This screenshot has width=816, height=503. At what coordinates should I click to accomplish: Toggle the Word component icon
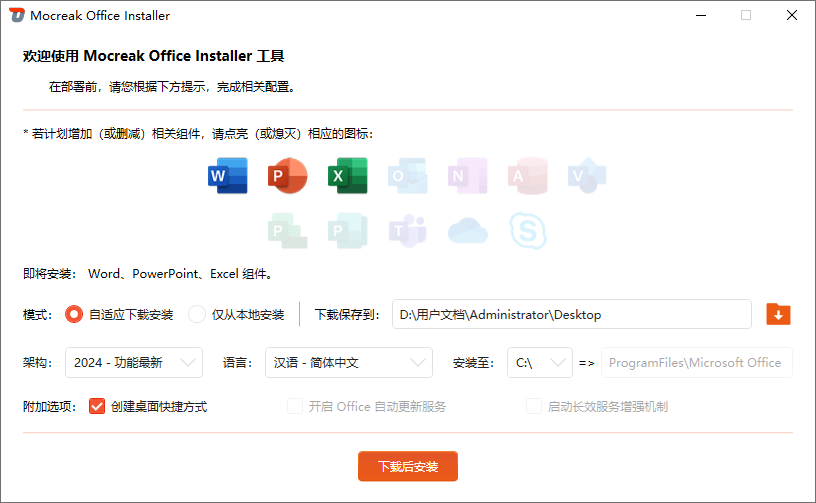pyautogui.click(x=228, y=176)
